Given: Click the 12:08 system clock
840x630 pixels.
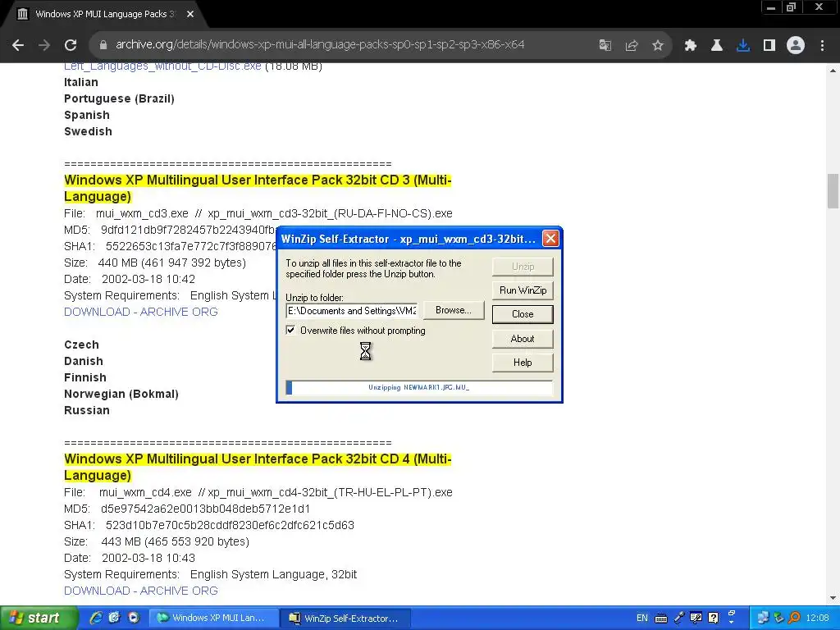Looking at the screenshot, I should [817, 618].
